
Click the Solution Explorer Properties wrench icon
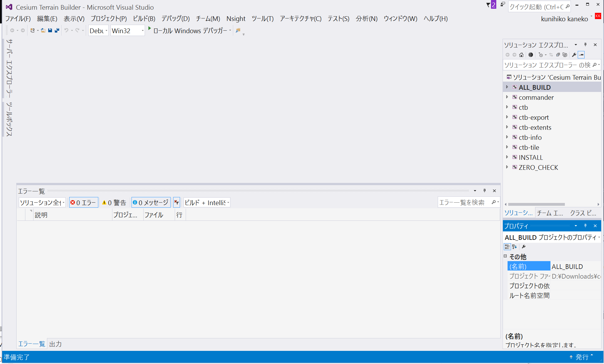pos(574,55)
